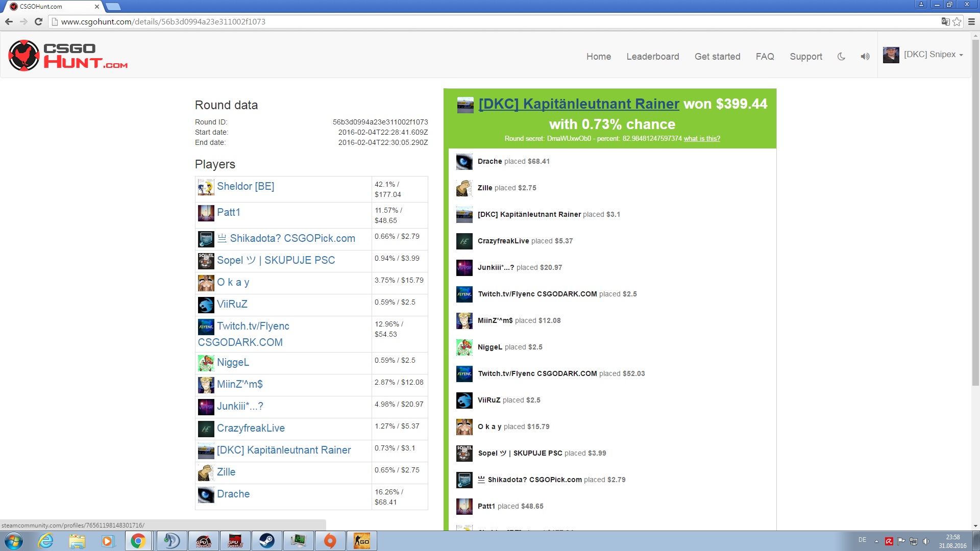
Task: Open FAQ nav item
Action: (x=765, y=57)
